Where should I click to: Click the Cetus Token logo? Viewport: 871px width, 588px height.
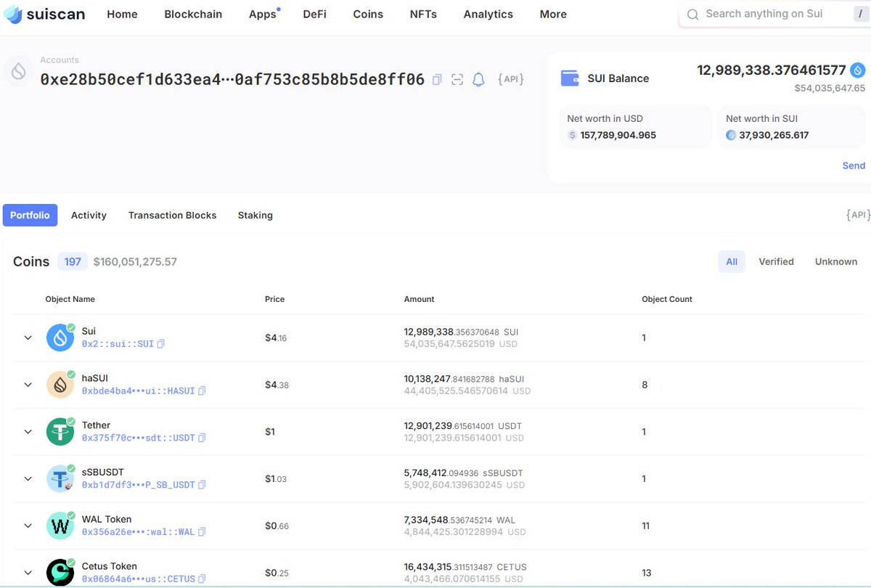60,572
